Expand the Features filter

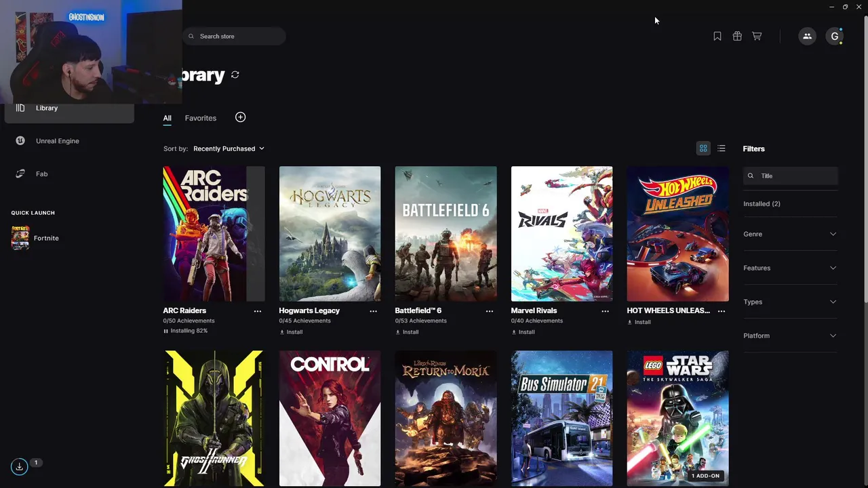click(x=790, y=268)
